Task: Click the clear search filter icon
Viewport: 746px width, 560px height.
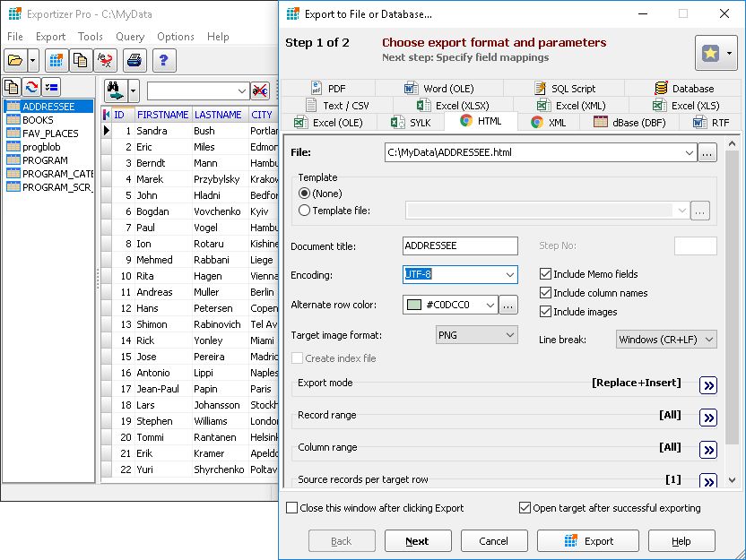Action: click(x=261, y=90)
